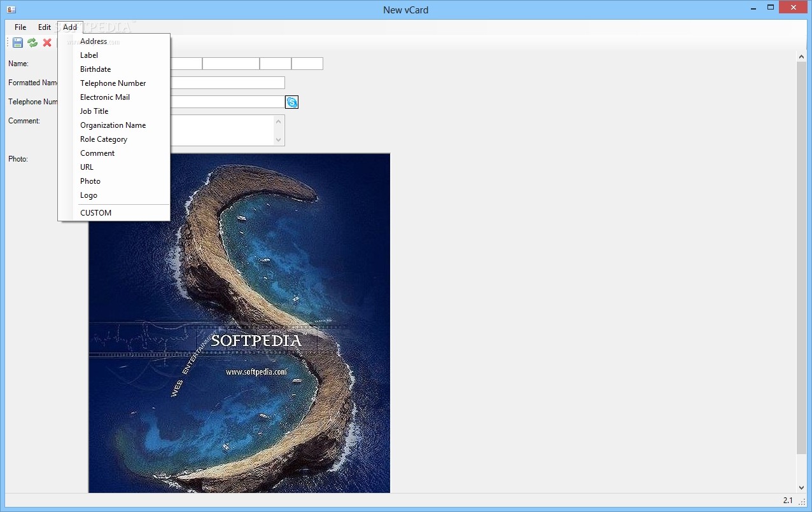Add a Telephone Number entry
This screenshot has height=512, width=812.
click(114, 83)
